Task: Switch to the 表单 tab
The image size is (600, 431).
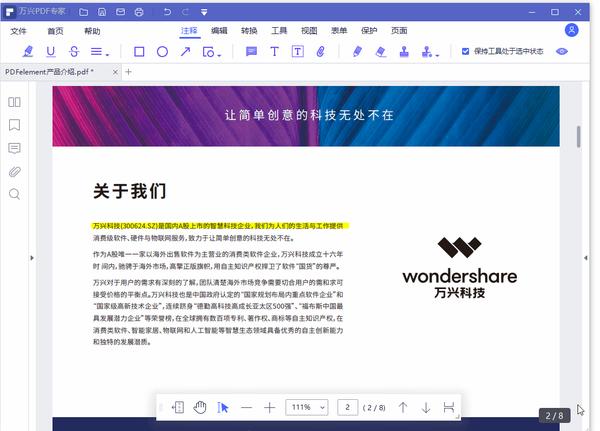Action: click(339, 31)
